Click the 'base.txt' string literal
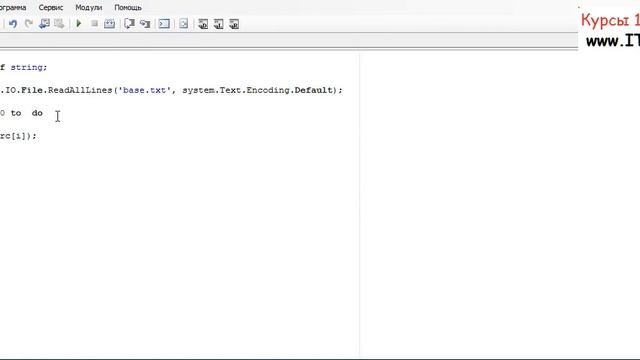Image resolution: width=640 pixels, height=360 pixels. [x=145, y=90]
